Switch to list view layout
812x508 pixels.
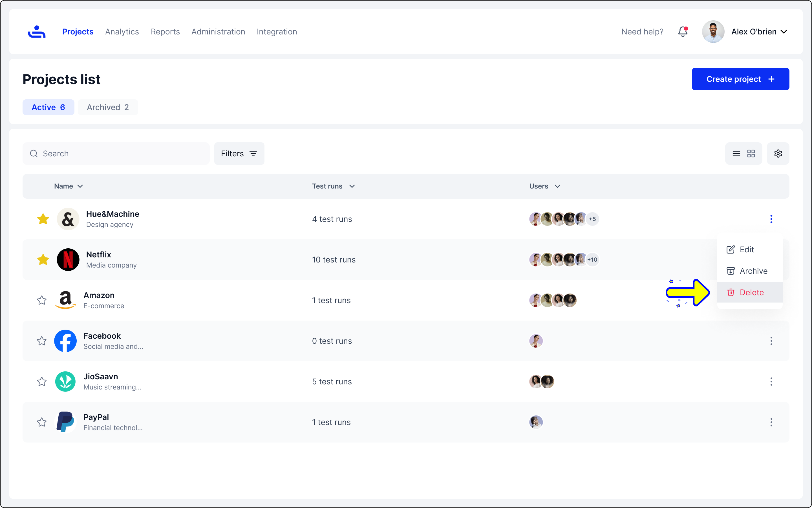click(x=736, y=154)
